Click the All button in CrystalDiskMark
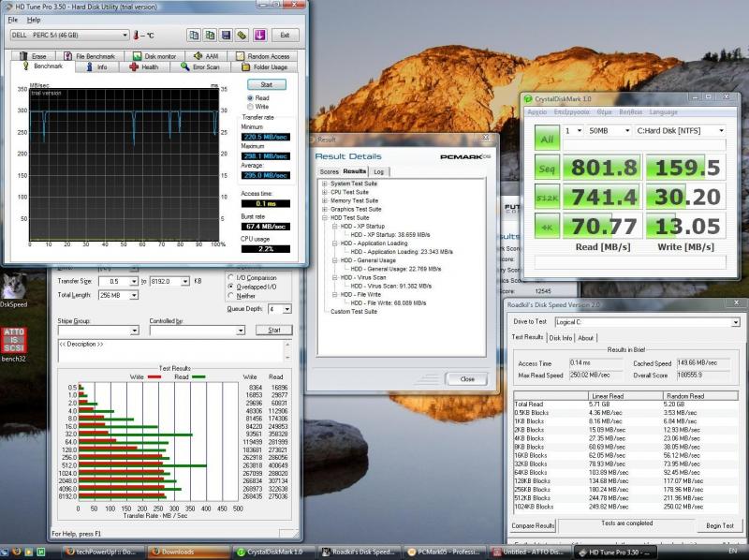This screenshot has height=560, width=749. (547, 139)
